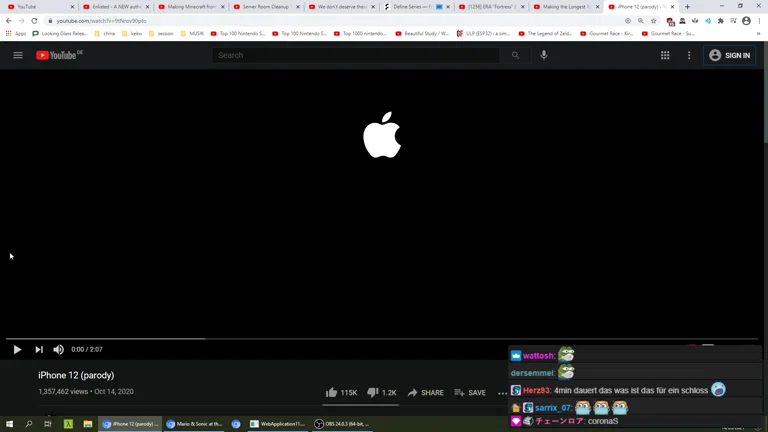This screenshot has height=432, width=768.
Task: Seek along the video progress bar
Action: click(x=382, y=338)
